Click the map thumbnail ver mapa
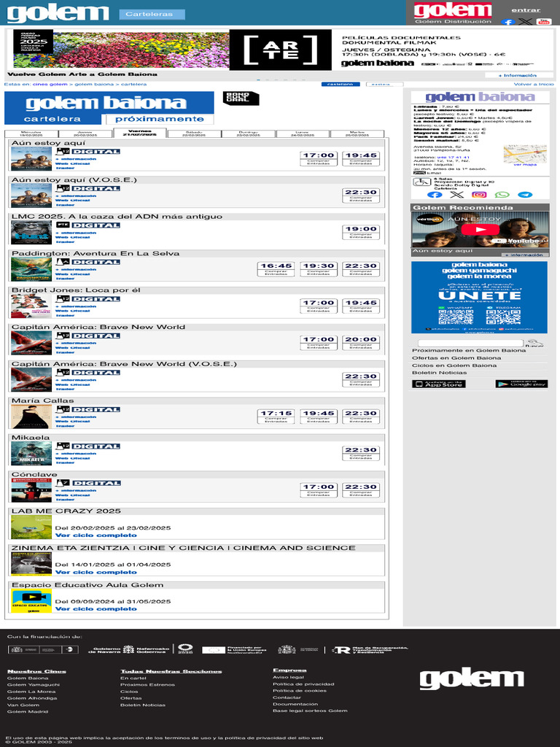Image resolution: width=560 pixels, height=747 pixels. click(x=525, y=155)
